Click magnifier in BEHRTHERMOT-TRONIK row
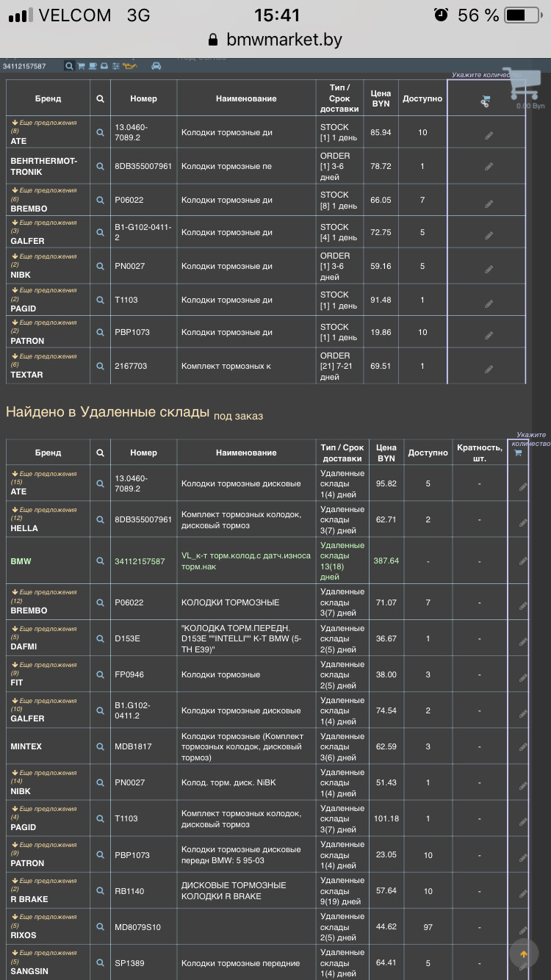The image size is (551, 980). (x=101, y=167)
